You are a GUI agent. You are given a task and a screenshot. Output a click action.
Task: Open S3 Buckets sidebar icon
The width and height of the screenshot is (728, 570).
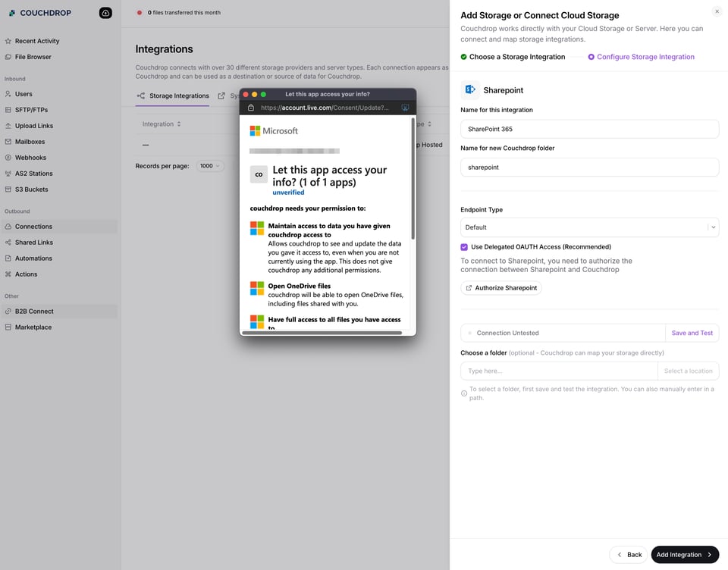(x=8, y=189)
